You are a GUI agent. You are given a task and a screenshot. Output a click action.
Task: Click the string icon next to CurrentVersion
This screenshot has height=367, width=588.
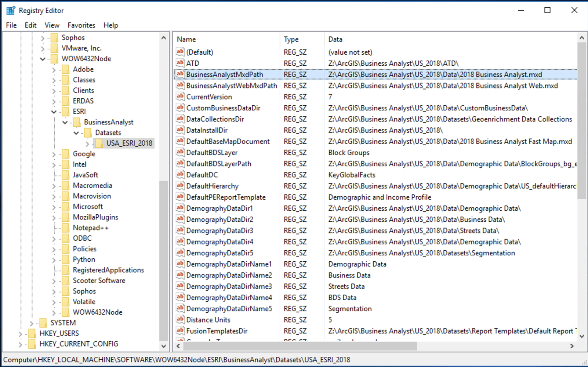point(180,97)
